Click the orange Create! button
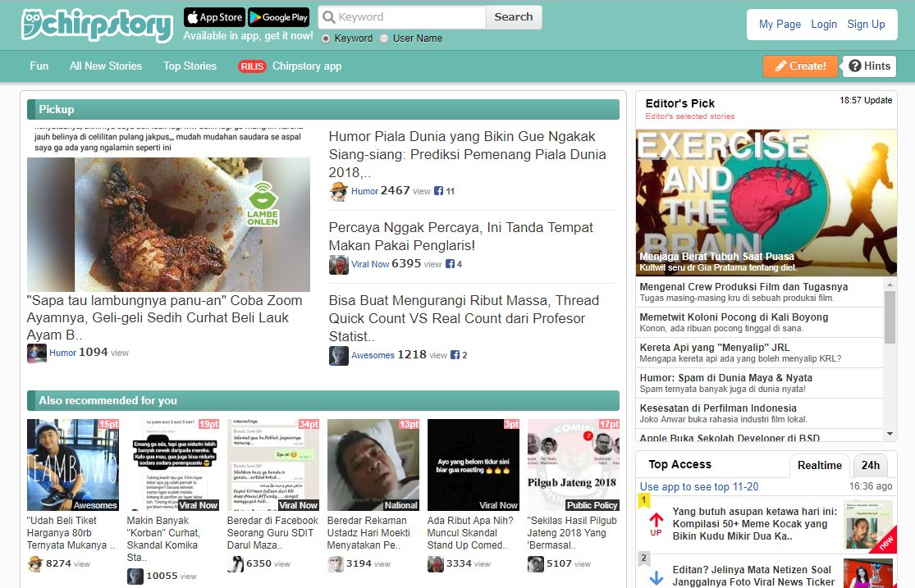This screenshot has width=915, height=588. coord(801,66)
